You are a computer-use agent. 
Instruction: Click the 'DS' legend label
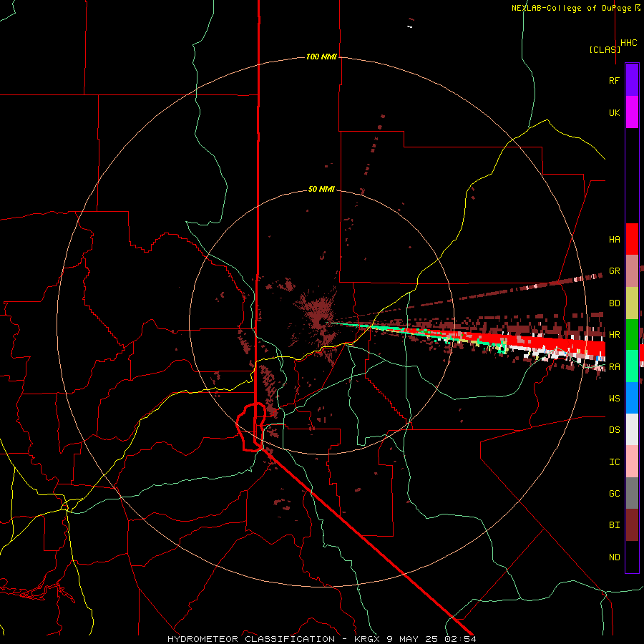(x=614, y=429)
